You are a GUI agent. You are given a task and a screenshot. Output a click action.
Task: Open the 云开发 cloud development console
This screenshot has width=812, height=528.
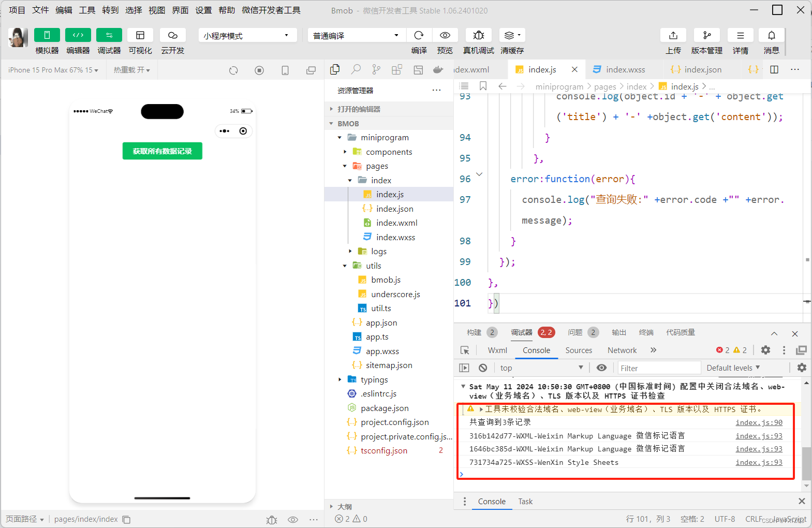pos(173,35)
